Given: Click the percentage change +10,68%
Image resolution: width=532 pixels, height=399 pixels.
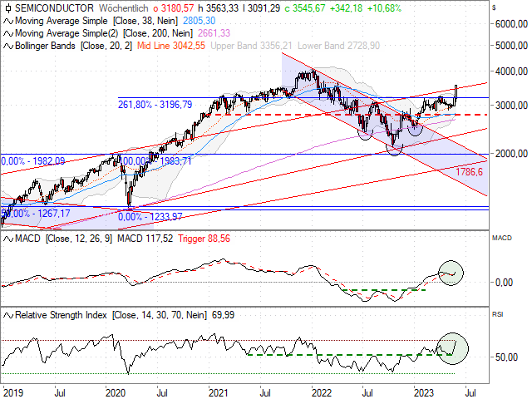Looking at the screenshot, I should point(384,8).
